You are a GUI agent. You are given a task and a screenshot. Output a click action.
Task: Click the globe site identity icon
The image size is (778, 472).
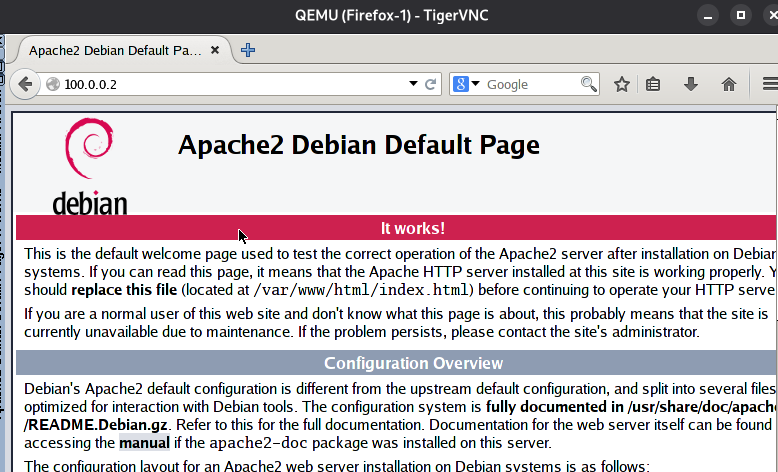[53, 84]
